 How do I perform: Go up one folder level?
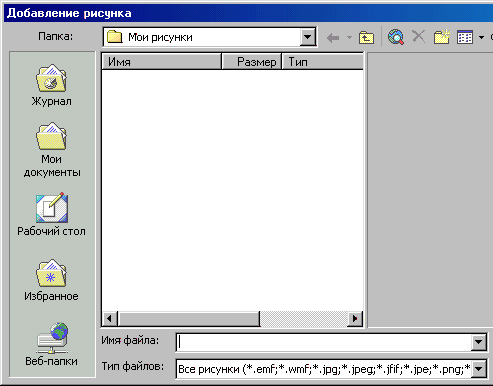click(x=366, y=38)
